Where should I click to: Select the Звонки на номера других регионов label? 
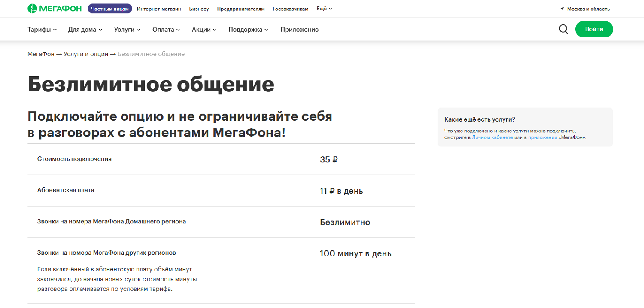pos(106,253)
